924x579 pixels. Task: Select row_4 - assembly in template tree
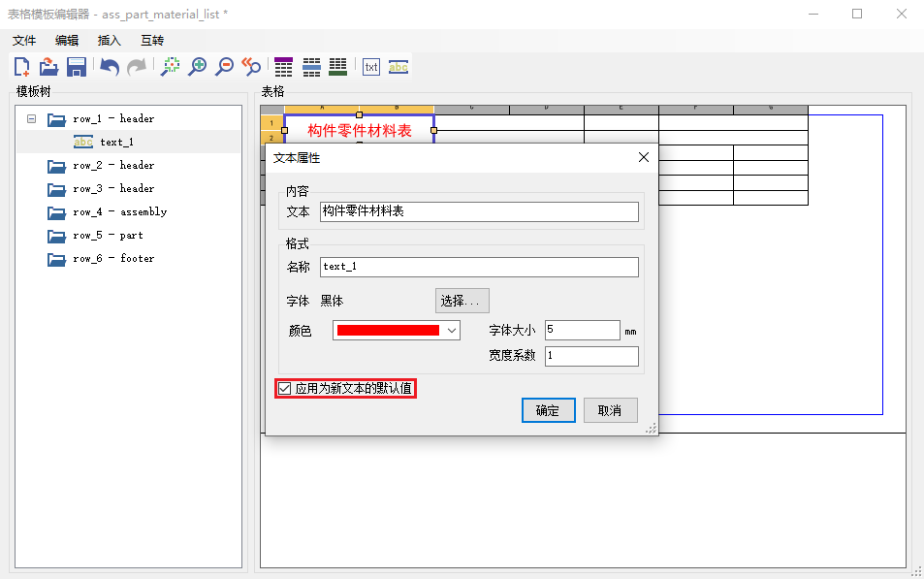[119, 212]
